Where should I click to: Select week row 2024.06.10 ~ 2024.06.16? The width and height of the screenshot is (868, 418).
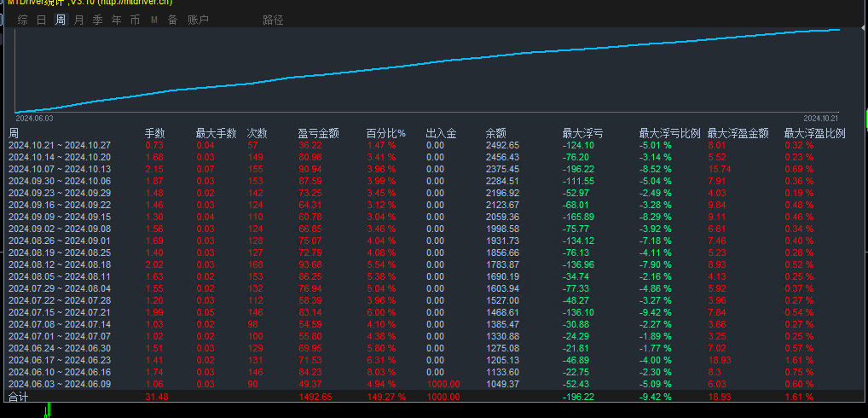point(434,372)
